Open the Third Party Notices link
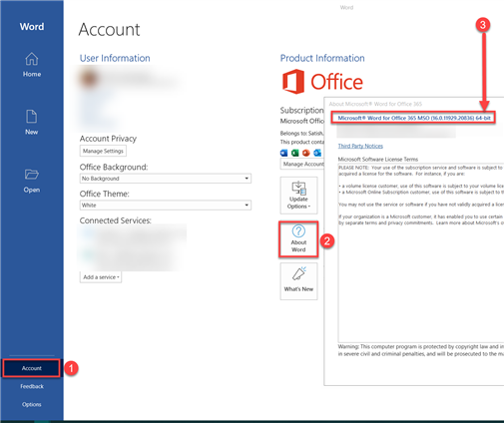Image resolution: width=504 pixels, height=423 pixels. point(360,146)
